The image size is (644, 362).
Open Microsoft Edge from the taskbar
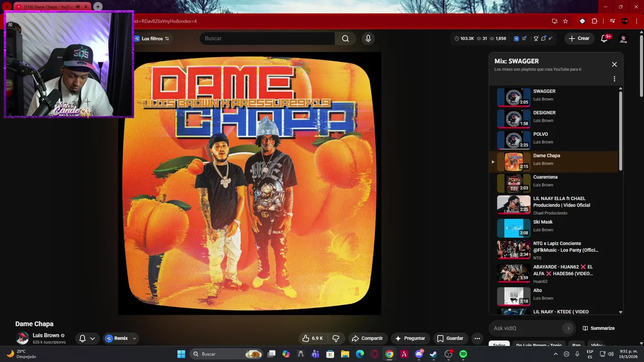(360, 354)
